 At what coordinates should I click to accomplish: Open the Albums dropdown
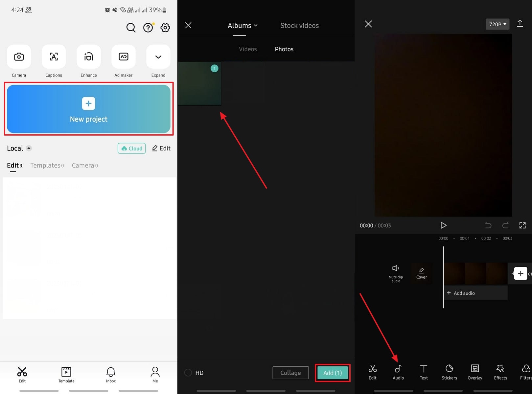pos(243,25)
